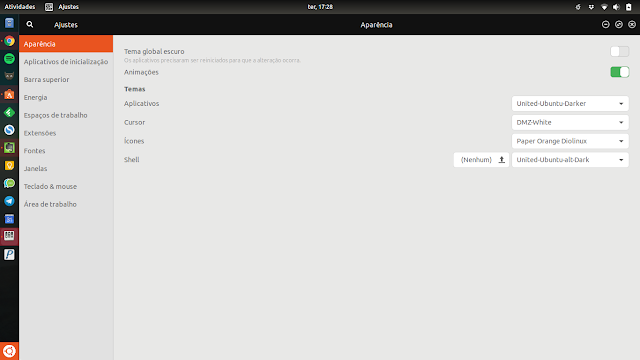Click the Cursor row label
Viewport: 640px width, 360px height.
click(134, 122)
